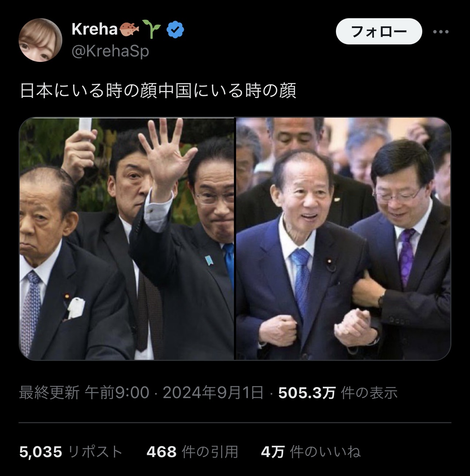Open Kreha's profile avatar
Image resolution: width=470 pixels, height=476 pixels.
click(40, 40)
